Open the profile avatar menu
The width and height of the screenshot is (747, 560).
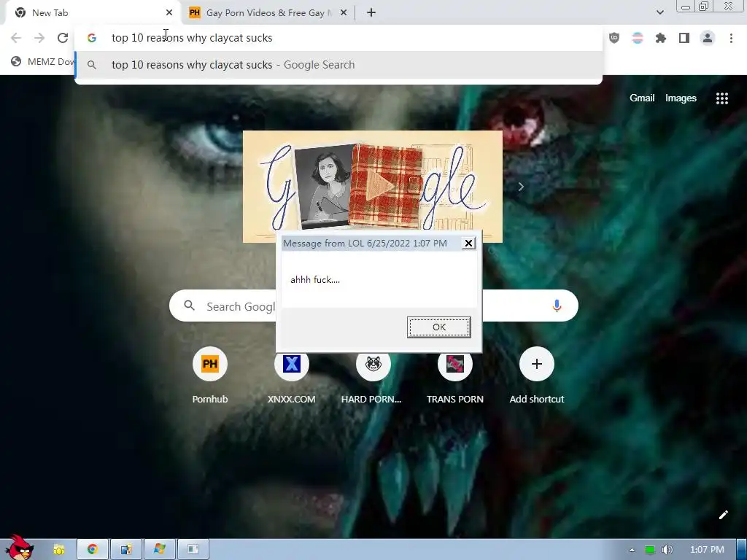(708, 38)
